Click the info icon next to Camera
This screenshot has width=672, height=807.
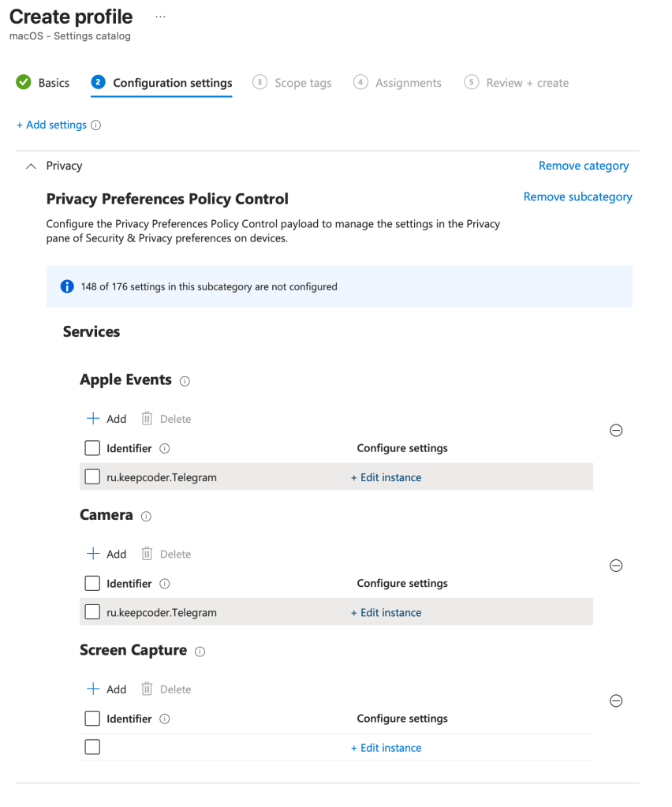click(146, 517)
